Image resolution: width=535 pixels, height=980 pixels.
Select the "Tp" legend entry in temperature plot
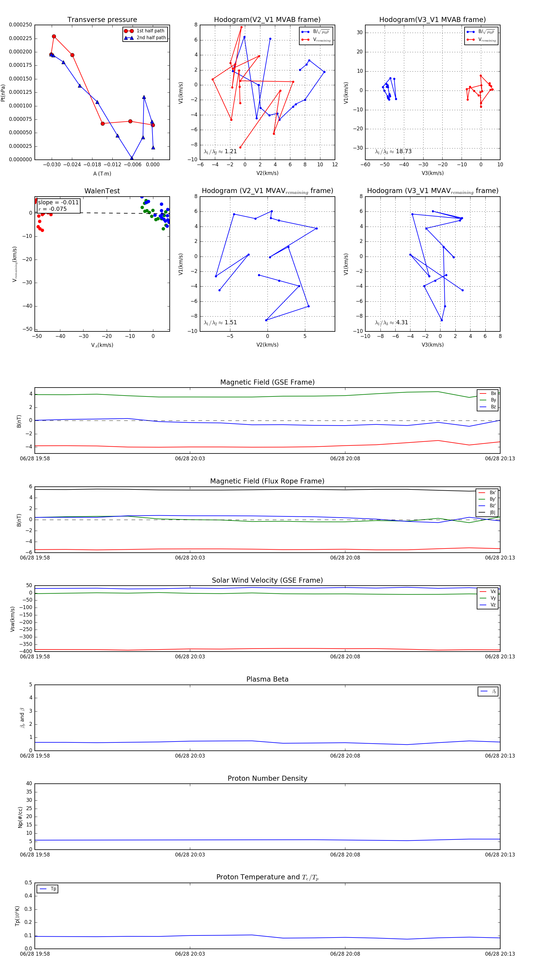[48, 889]
